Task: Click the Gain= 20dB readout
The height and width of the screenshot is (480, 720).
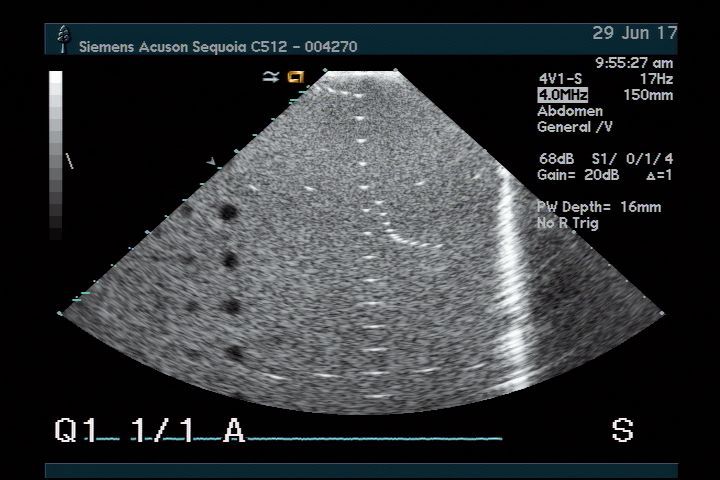Action: click(x=578, y=175)
